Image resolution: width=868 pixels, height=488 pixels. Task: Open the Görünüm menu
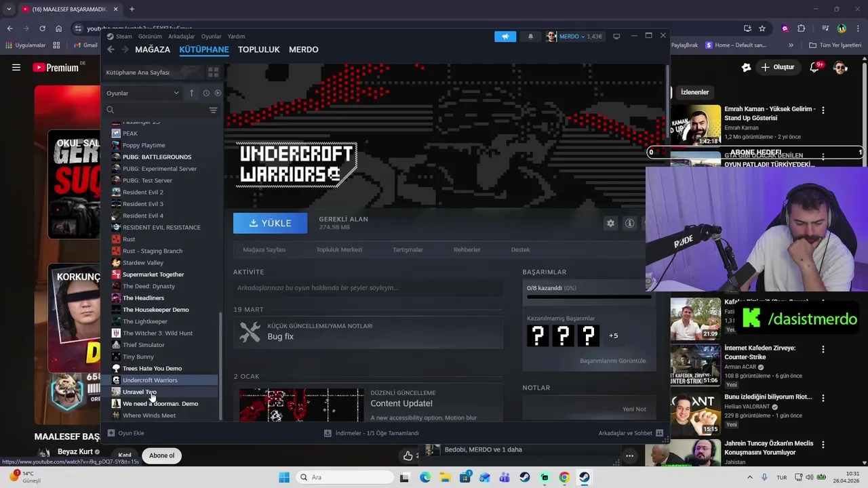(x=150, y=37)
